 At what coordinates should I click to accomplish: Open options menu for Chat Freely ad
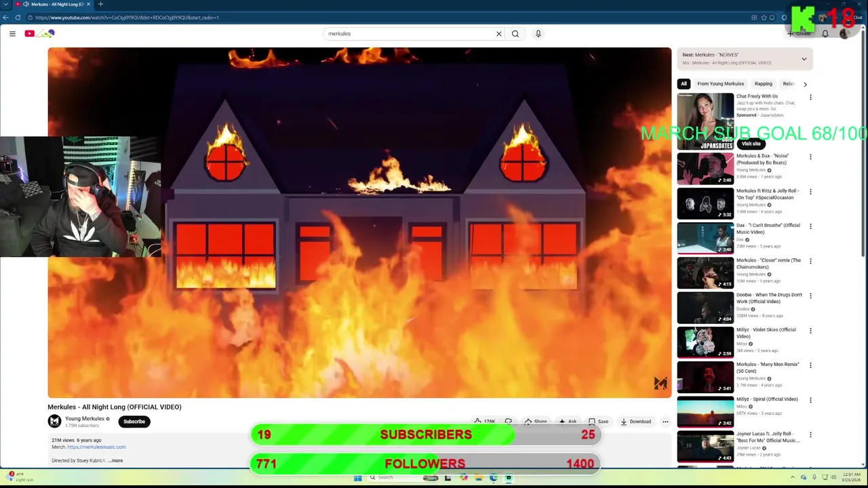point(810,97)
